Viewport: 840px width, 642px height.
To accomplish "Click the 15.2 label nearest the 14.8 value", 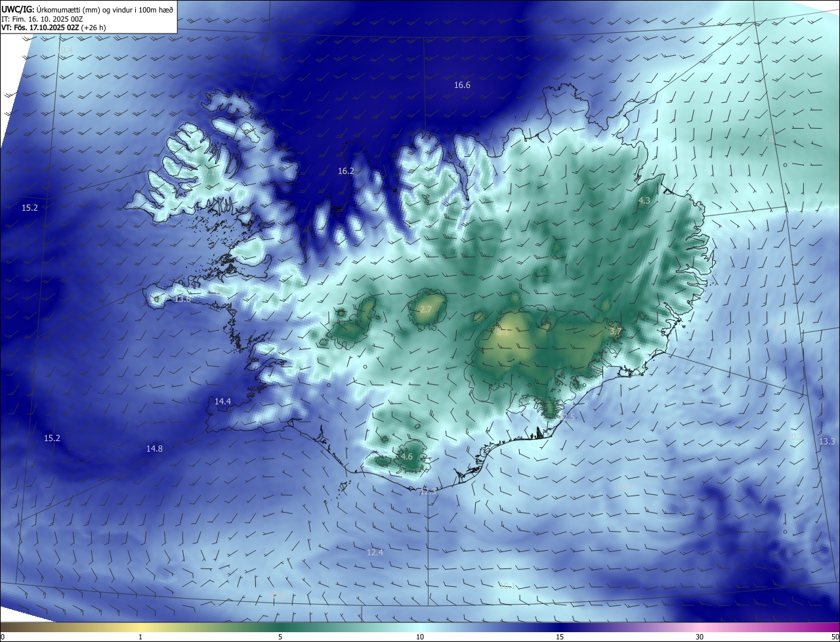I will [52, 438].
